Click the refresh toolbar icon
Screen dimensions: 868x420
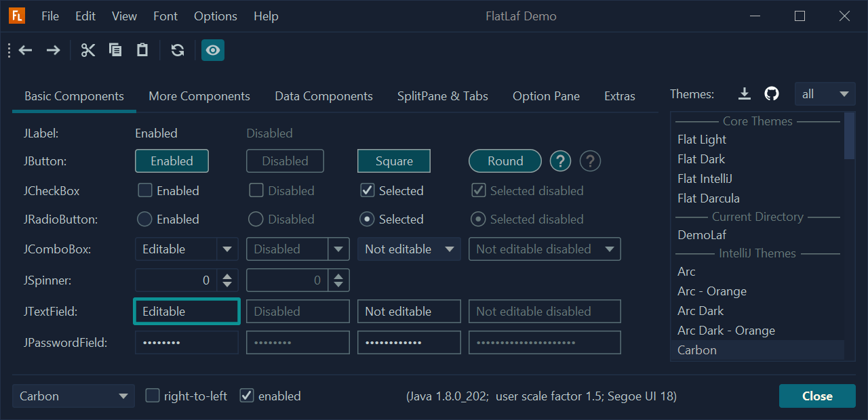pos(178,50)
